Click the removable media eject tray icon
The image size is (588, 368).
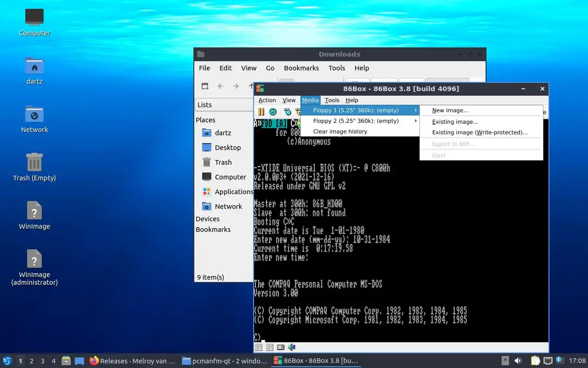[x=505, y=361]
